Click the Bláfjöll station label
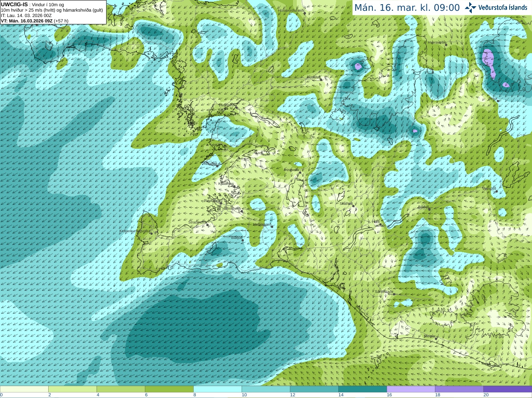The image size is (532, 398). (237, 238)
